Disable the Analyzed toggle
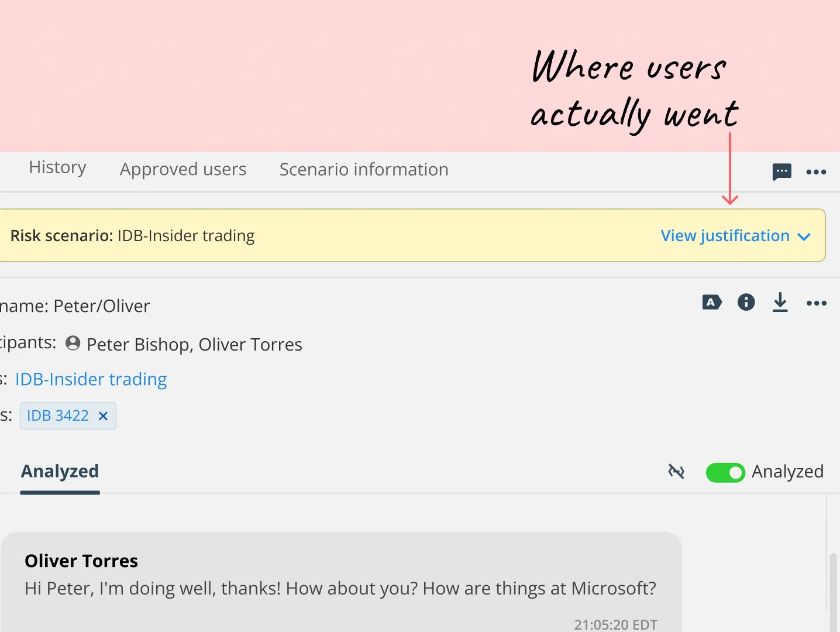Viewport: 840px width, 632px height. [726, 472]
